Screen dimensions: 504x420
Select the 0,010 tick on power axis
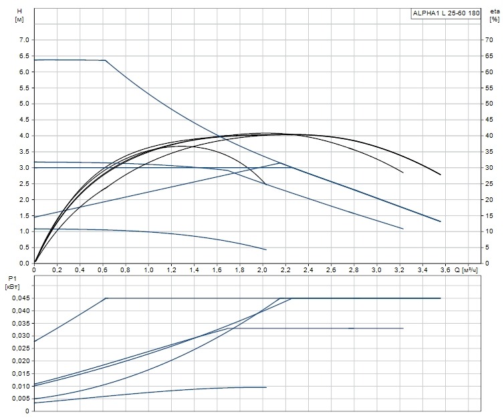19,387
